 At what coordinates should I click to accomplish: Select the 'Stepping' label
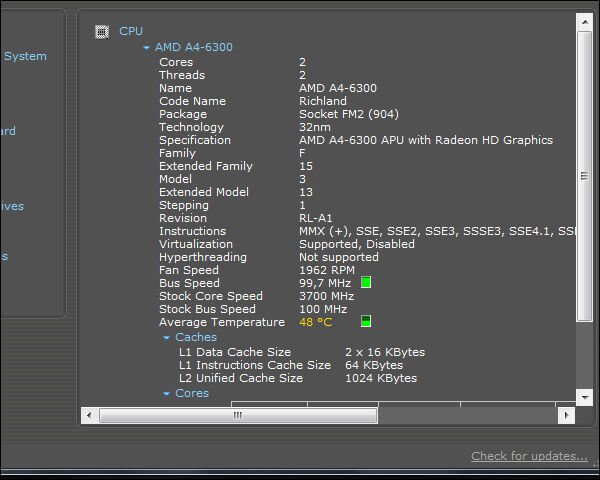point(184,205)
